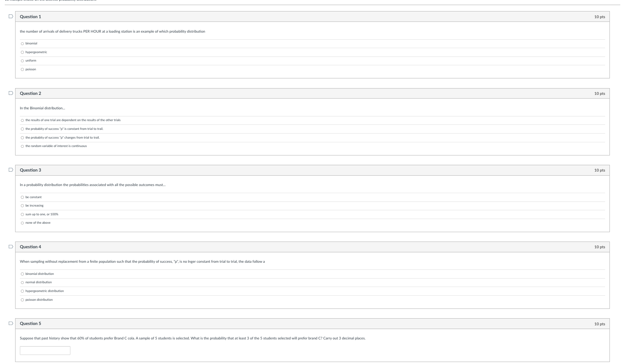Flag Question 5 for review
The height and width of the screenshot is (364, 625).
tap(11, 323)
